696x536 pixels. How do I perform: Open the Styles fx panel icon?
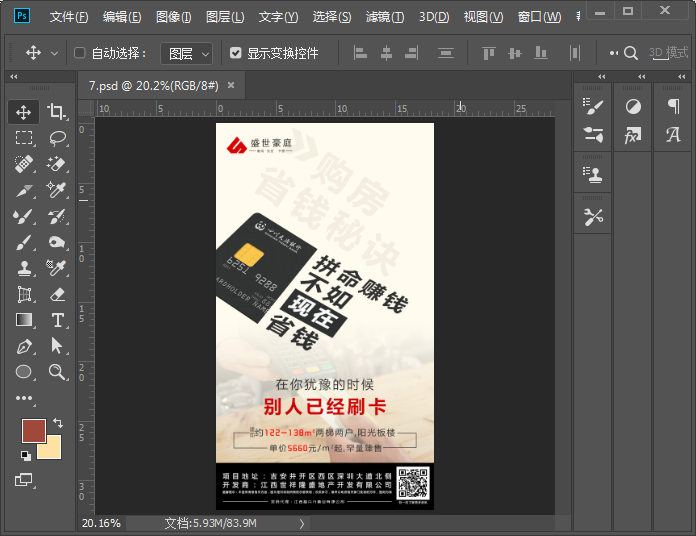(x=632, y=135)
